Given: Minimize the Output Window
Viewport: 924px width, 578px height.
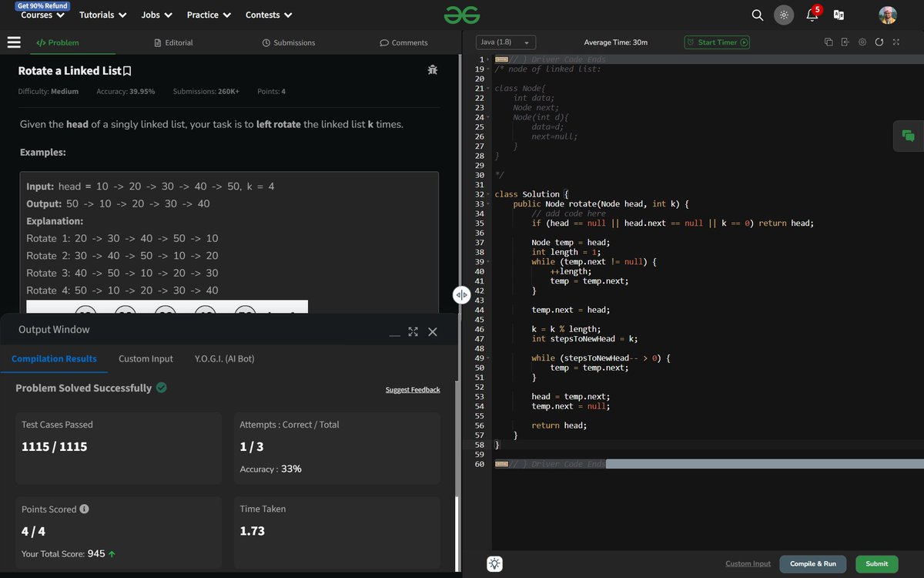Looking at the screenshot, I should point(394,334).
